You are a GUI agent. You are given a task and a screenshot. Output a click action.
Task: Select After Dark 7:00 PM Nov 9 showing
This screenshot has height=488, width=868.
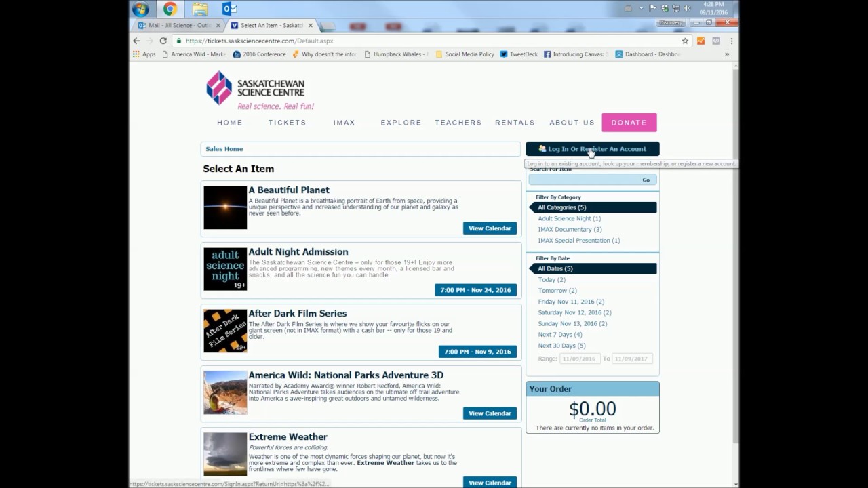pyautogui.click(x=477, y=352)
